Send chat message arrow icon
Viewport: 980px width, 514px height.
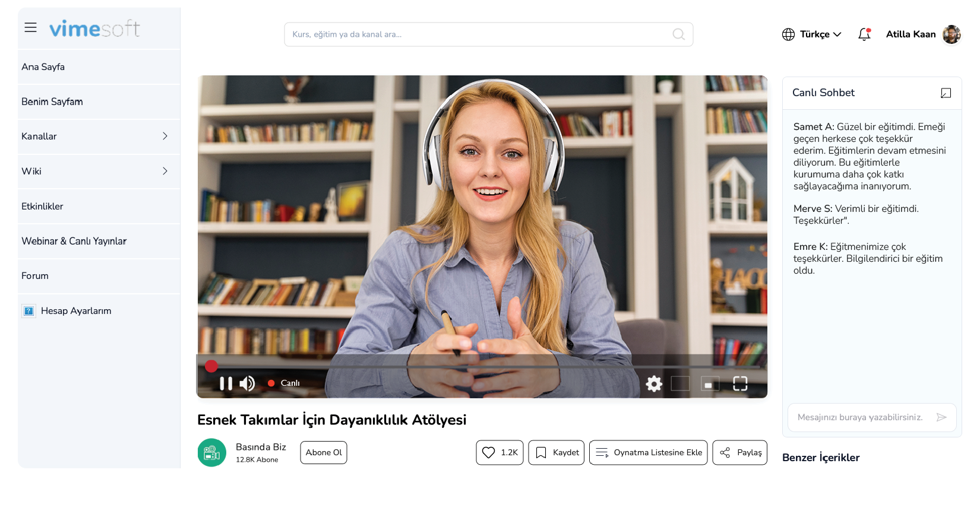(941, 417)
